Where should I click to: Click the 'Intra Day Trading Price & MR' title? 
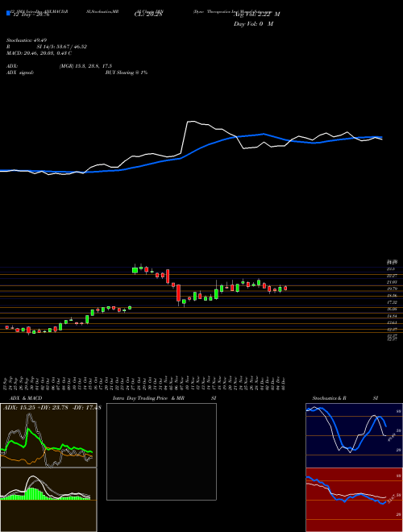pos(148,398)
